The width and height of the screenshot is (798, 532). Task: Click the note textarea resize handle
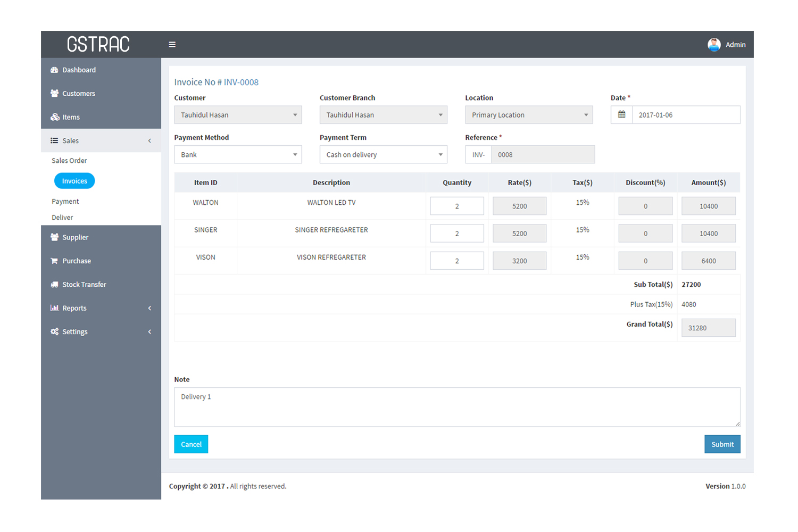click(738, 424)
